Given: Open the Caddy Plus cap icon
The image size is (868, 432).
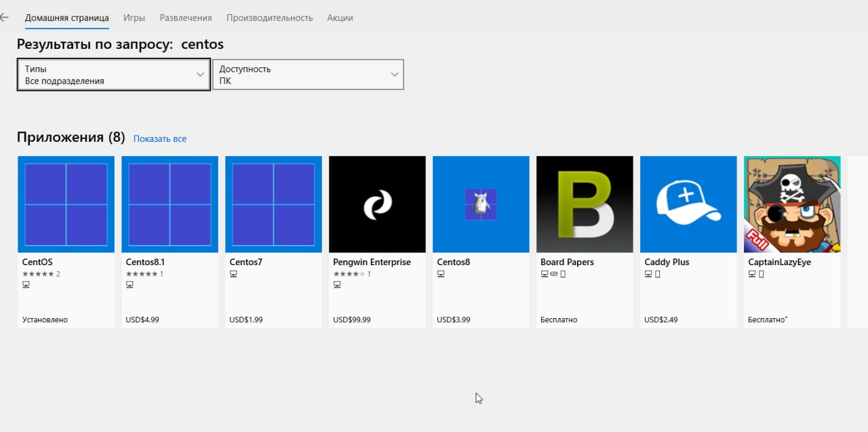Looking at the screenshot, I should (x=688, y=204).
